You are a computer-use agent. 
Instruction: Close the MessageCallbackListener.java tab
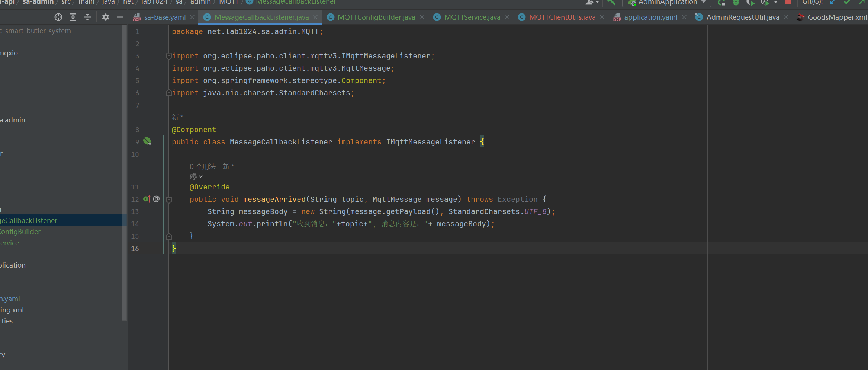(315, 17)
